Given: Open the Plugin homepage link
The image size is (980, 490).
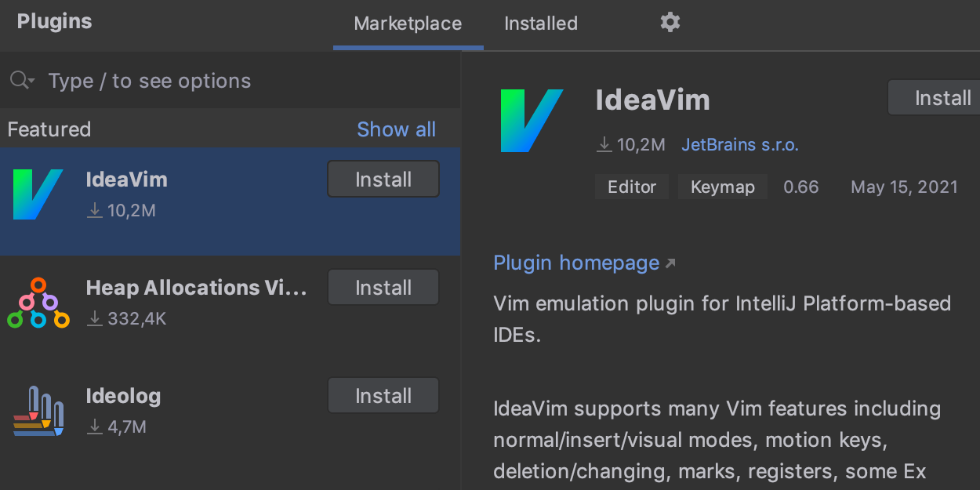Looking at the screenshot, I should tap(577, 263).
